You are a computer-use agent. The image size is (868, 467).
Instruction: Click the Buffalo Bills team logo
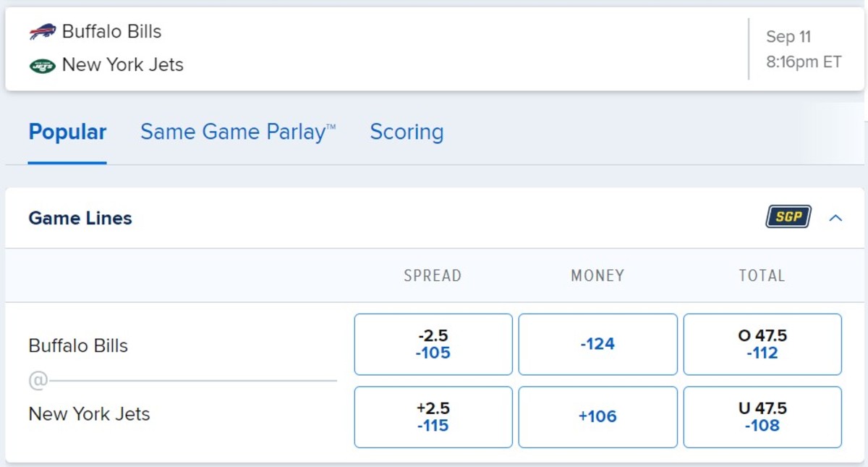43,32
